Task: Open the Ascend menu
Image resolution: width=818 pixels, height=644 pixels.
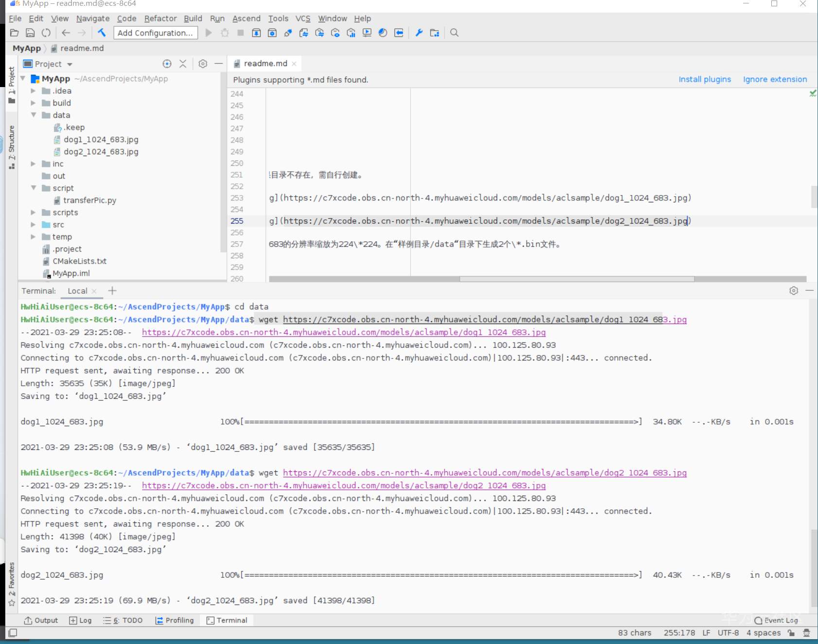Action: 247,18
